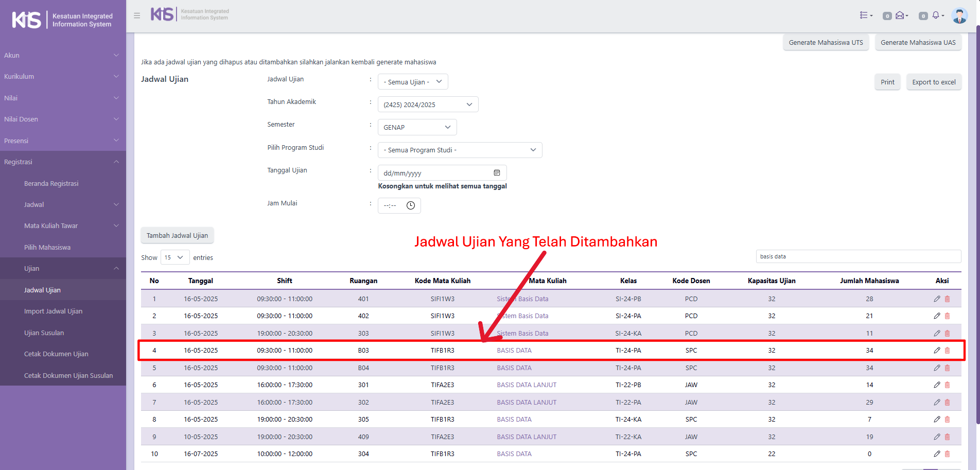Open Import Jadwal Ujian in sidebar
The image size is (980, 470).
(x=53, y=311)
